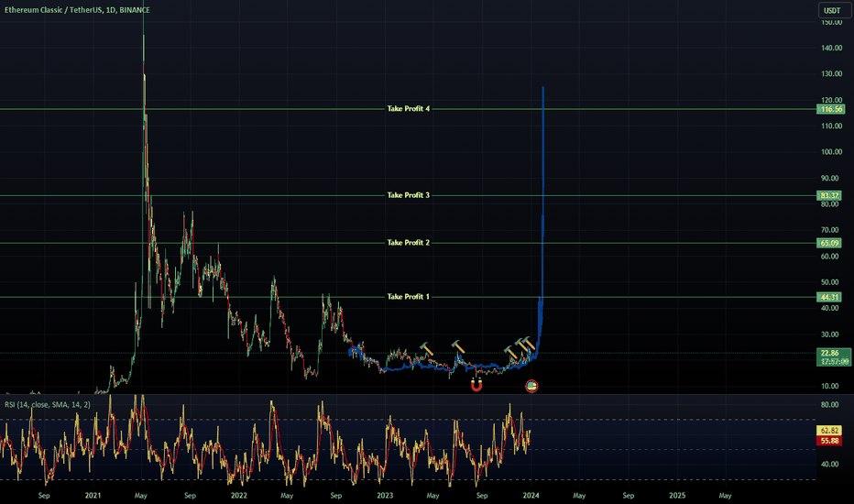This screenshot has width=854, height=504.
Task: Open the RSI (14, close, SMA, 14, 2) legend
Action: [48, 404]
